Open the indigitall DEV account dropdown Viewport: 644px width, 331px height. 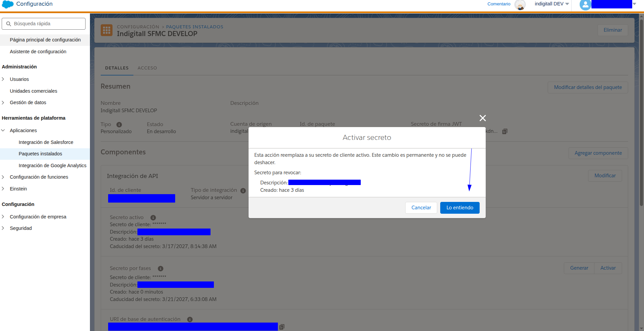click(552, 4)
